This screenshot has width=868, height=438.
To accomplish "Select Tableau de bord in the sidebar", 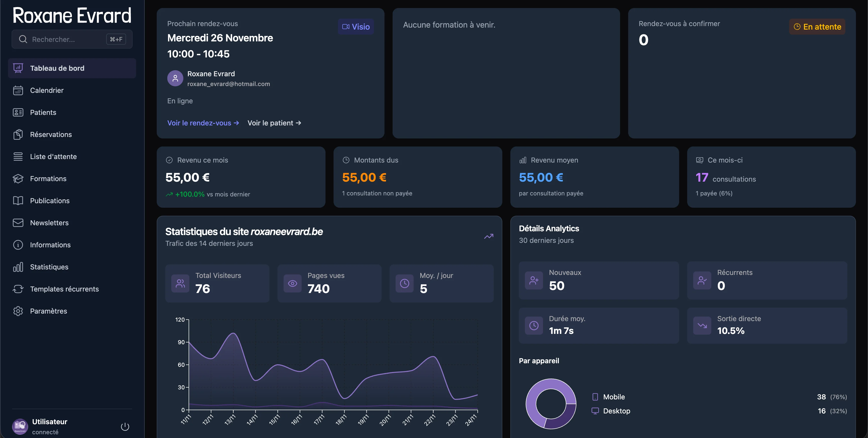I will [57, 68].
